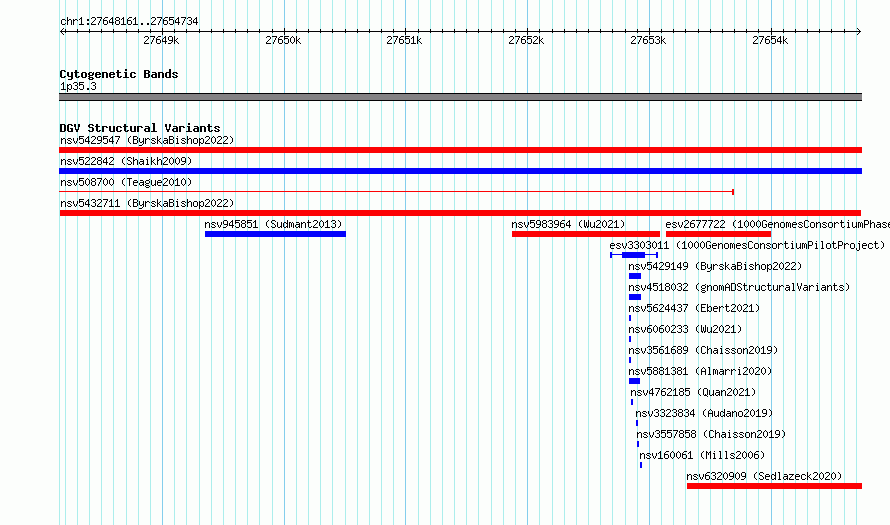Select the red bar for nsv5429547

pos(460,150)
